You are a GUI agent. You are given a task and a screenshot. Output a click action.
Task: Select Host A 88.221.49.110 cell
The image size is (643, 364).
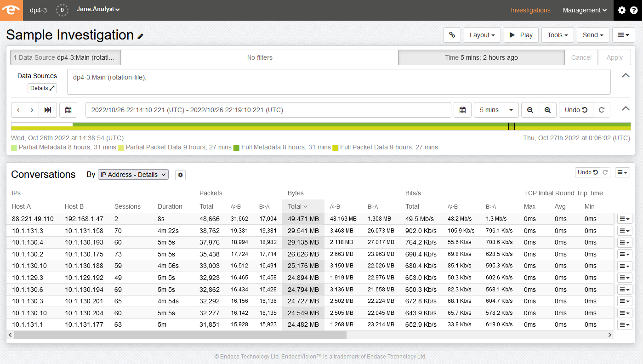pos(33,219)
